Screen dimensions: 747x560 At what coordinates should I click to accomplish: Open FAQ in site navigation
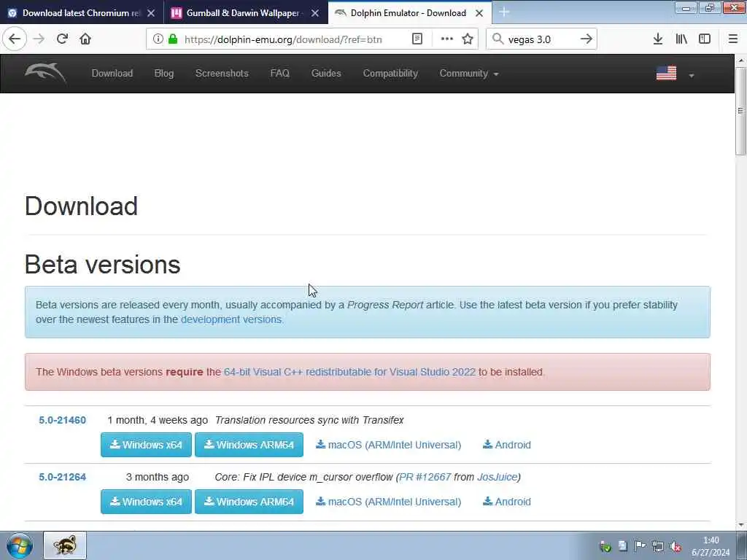pos(279,74)
